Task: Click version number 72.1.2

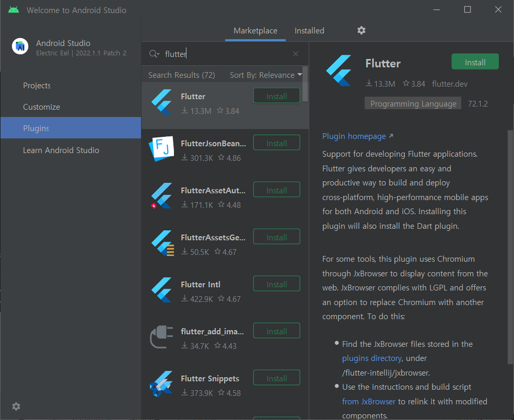Action: (x=477, y=103)
